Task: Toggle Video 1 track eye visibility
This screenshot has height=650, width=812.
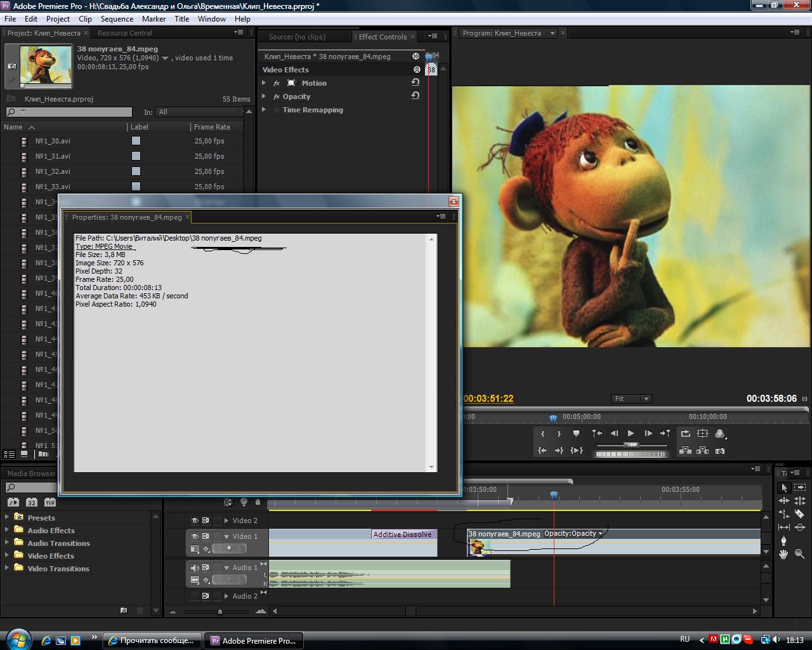Action: 195,536
